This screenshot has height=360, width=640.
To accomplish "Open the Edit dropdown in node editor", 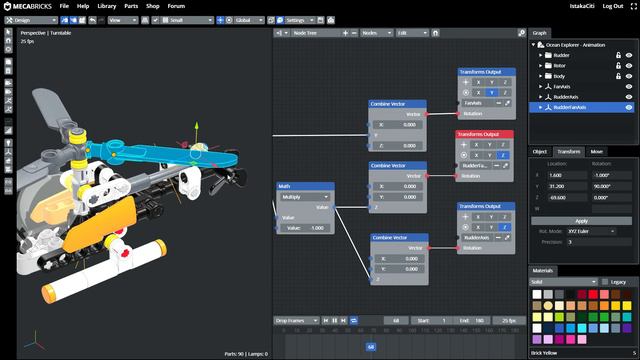I will [x=412, y=33].
